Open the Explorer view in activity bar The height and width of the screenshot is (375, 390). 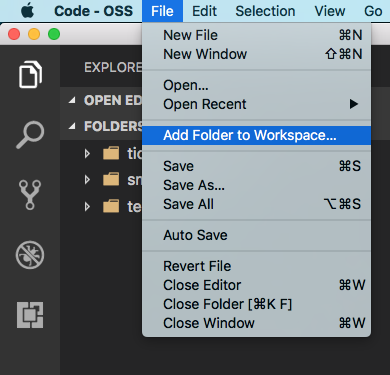(x=30, y=75)
